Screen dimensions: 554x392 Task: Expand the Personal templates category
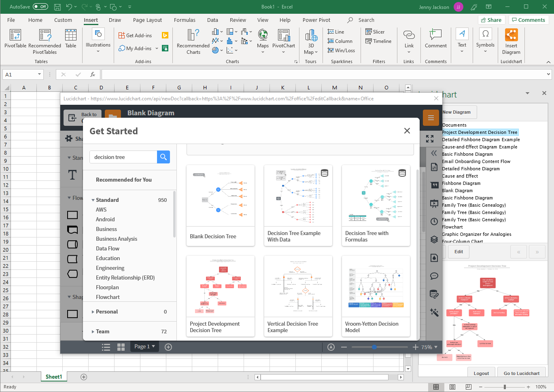point(93,312)
